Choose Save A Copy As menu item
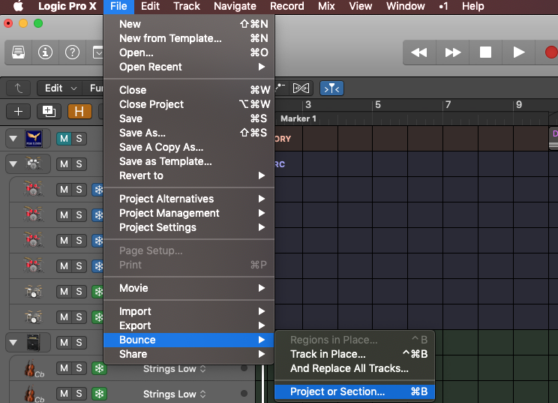The height and width of the screenshot is (403, 558). [189, 147]
